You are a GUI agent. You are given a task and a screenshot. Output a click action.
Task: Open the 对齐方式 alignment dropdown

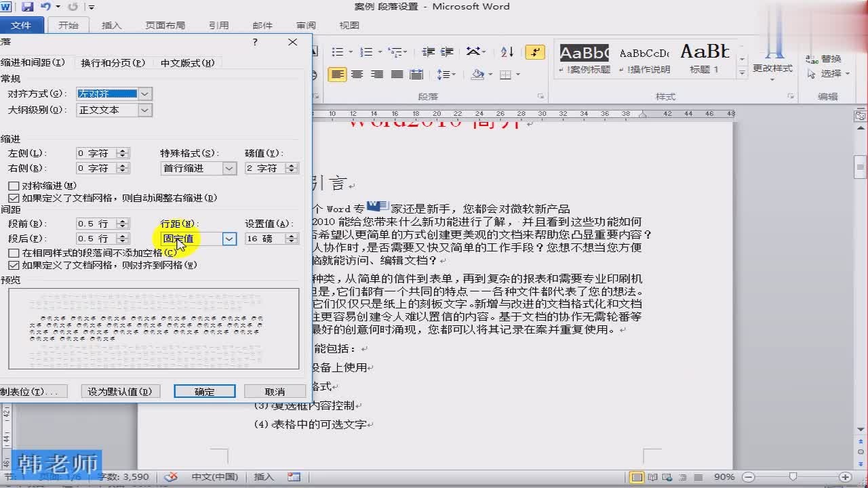[145, 94]
